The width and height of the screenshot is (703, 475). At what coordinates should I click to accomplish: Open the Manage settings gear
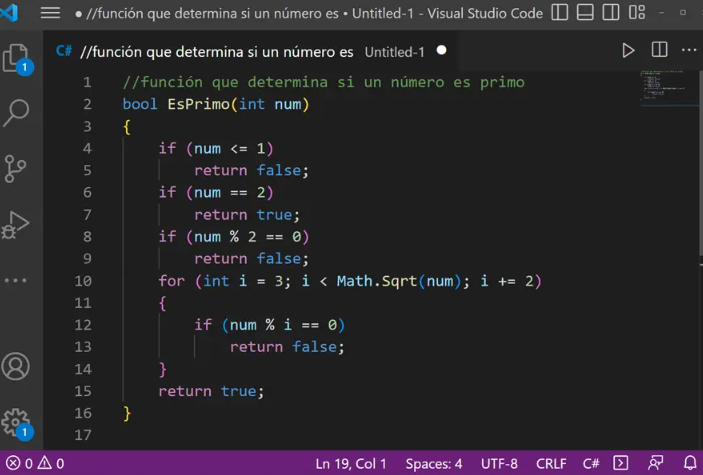pyautogui.click(x=17, y=423)
